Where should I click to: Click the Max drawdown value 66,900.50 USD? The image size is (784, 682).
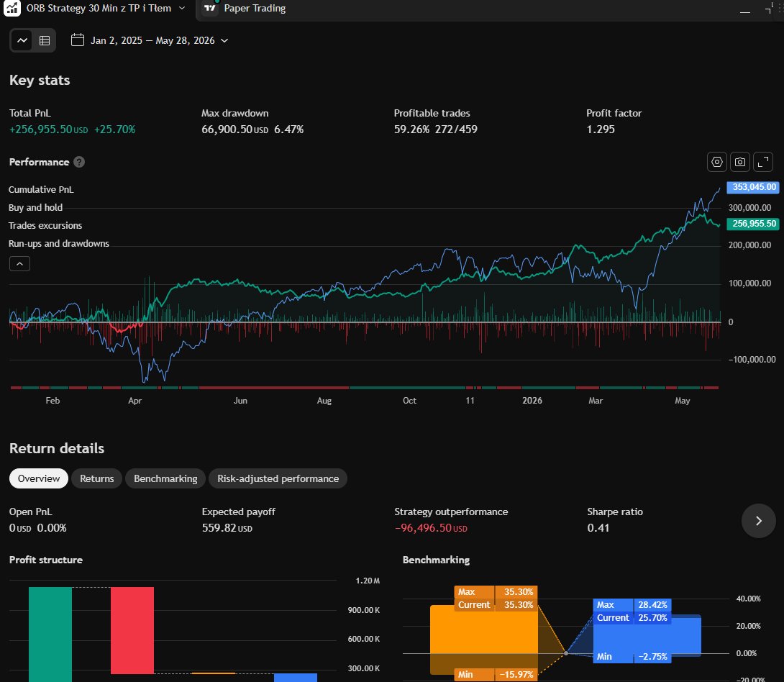[x=234, y=129]
